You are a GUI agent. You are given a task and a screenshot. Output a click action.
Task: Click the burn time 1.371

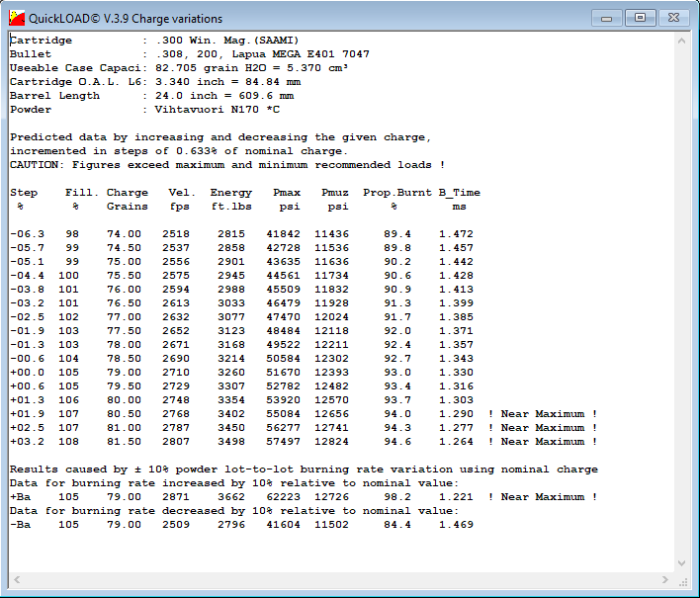pyautogui.click(x=456, y=331)
